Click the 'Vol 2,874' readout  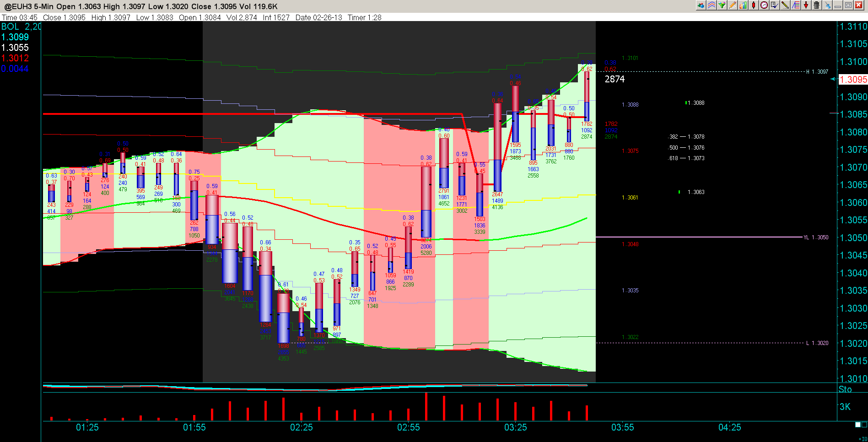(x=242, y=17)
